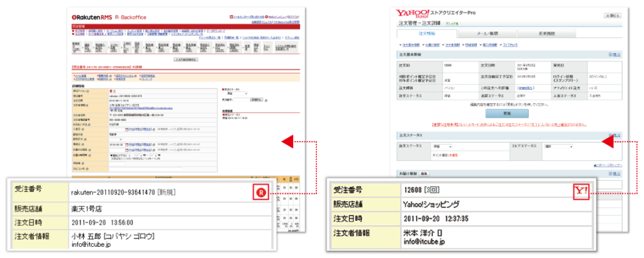
Task: Open the calendar icon in the 発送日 row
Action: (126, 145)
